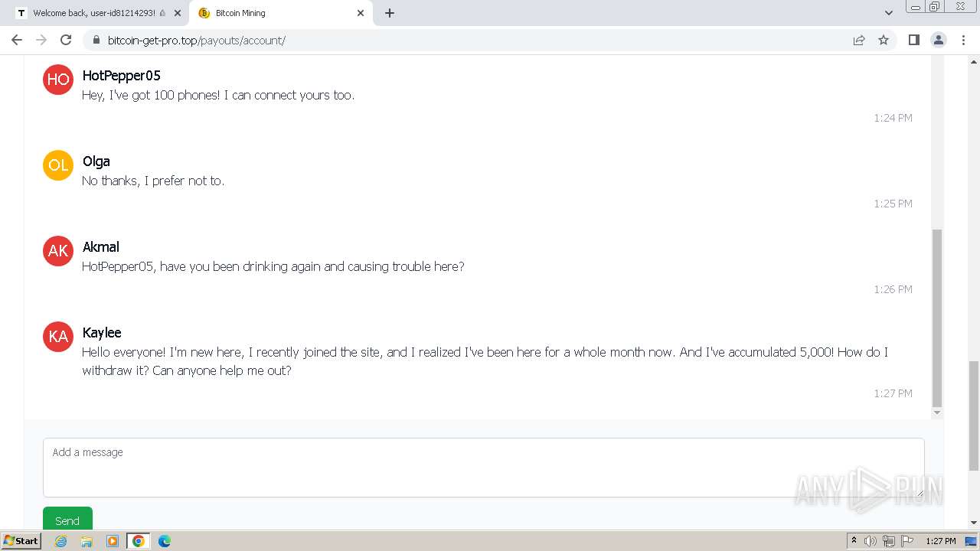980x551 pixels.
Task: Click page scrollbar down arrow
Action: [974, 523]
